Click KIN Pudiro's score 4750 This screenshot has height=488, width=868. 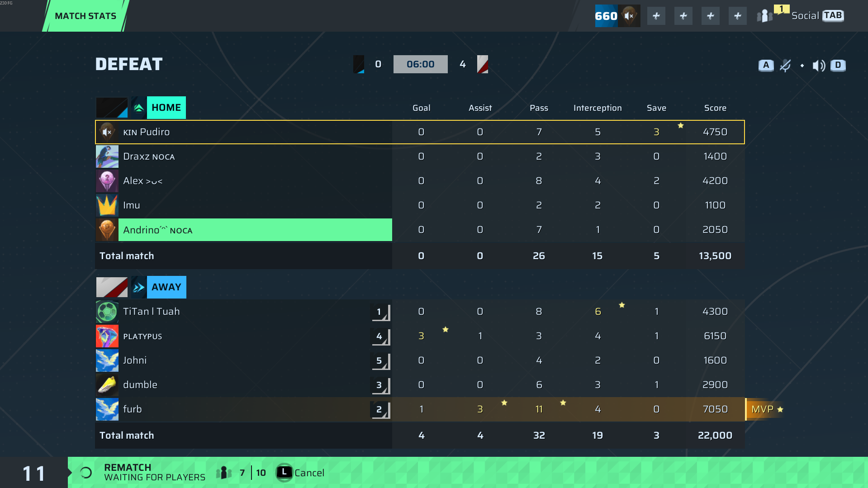[x=715, y=132]
